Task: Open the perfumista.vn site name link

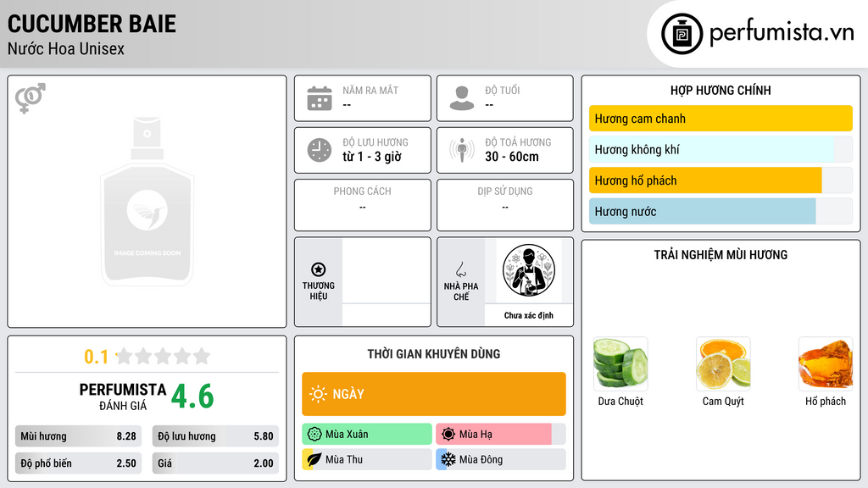Action: (x=782, y=32)
